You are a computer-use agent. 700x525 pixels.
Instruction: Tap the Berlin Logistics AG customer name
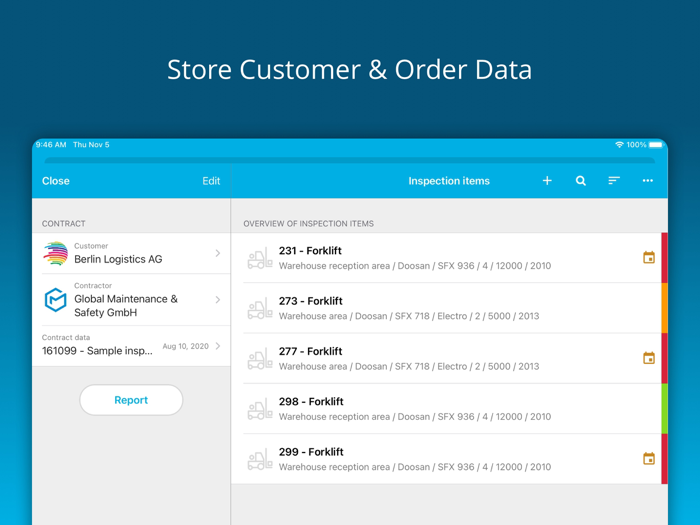[x=118, y=259]
